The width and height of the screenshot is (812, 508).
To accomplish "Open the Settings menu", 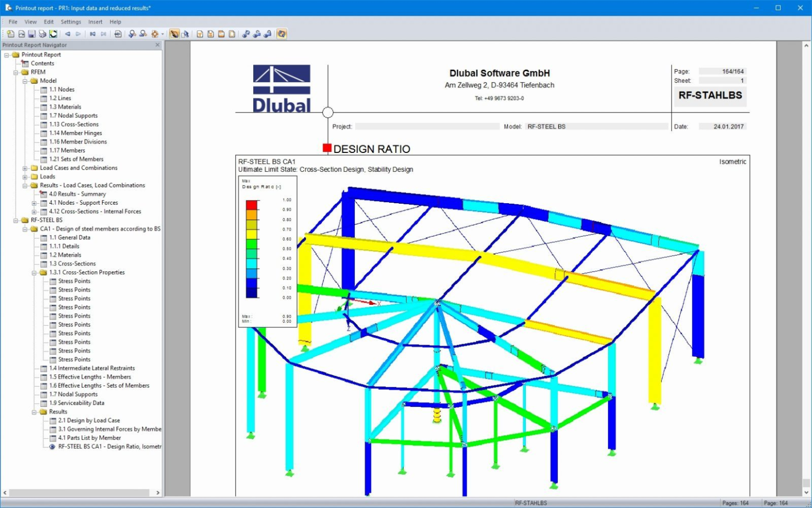I will coord(71,22).
